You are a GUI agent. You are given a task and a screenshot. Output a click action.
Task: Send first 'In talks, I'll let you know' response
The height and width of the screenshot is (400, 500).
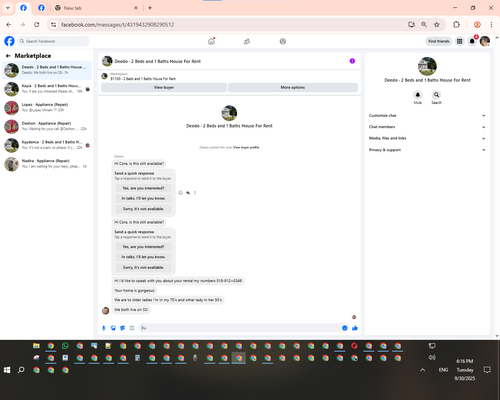[143, 198]
